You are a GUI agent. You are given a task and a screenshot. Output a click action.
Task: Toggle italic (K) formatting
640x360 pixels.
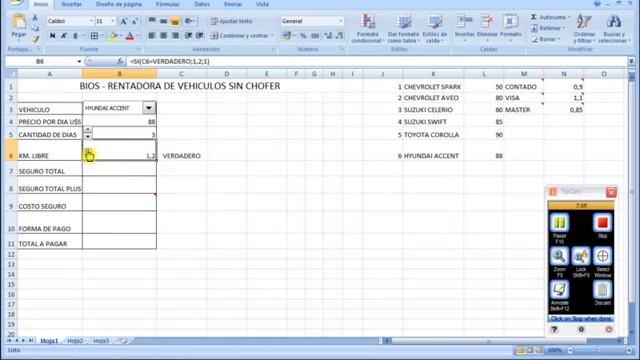(64, 36)
